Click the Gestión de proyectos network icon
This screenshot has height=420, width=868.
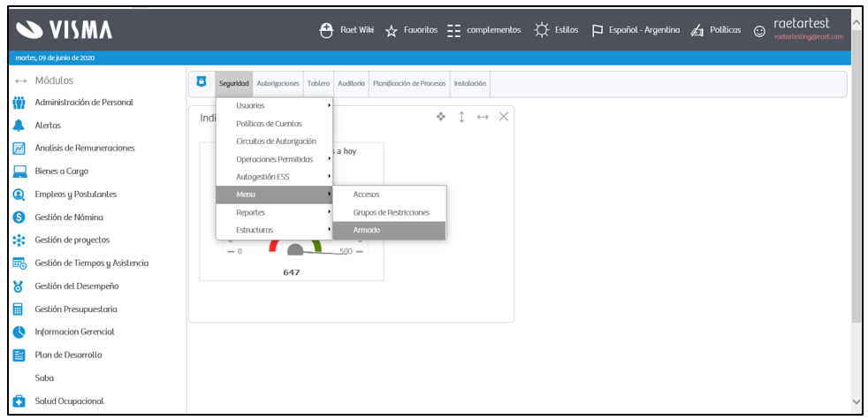pyautogui.click(x=19, y=241)
